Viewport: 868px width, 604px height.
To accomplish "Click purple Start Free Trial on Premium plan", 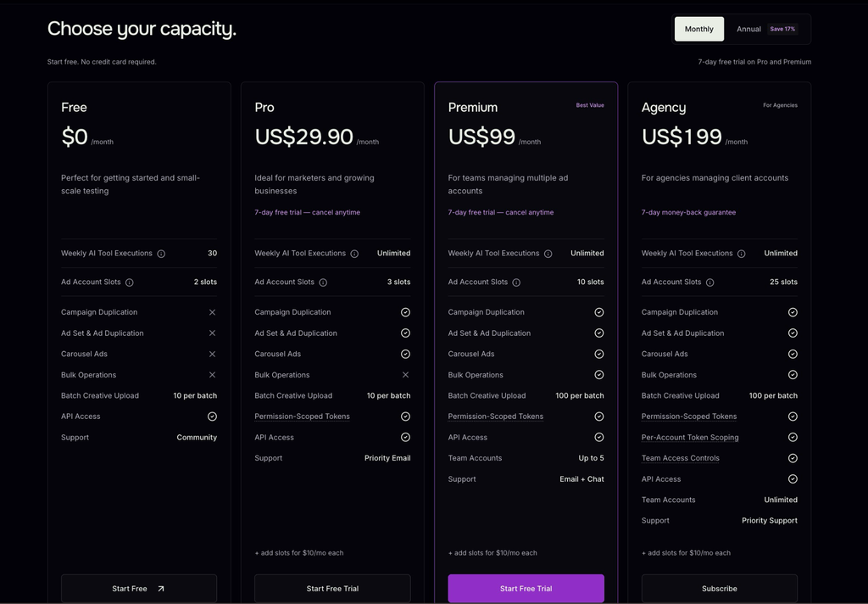I will (x=526, y=589).
